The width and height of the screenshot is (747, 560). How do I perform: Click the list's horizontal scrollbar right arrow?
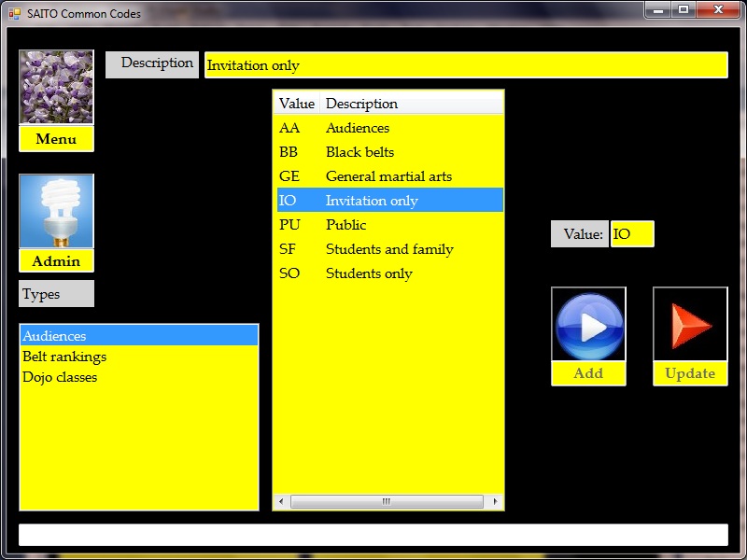pyautogui.click(x=496, y=502)
